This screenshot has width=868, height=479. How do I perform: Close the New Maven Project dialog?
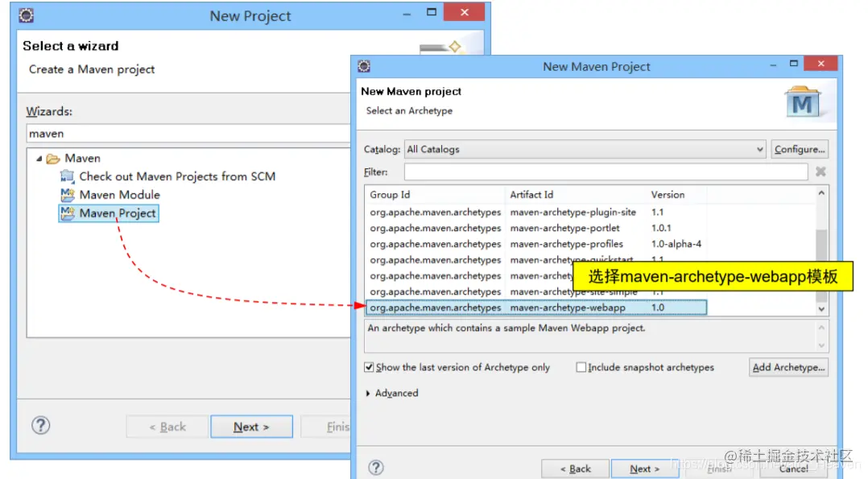coord(821,64)
